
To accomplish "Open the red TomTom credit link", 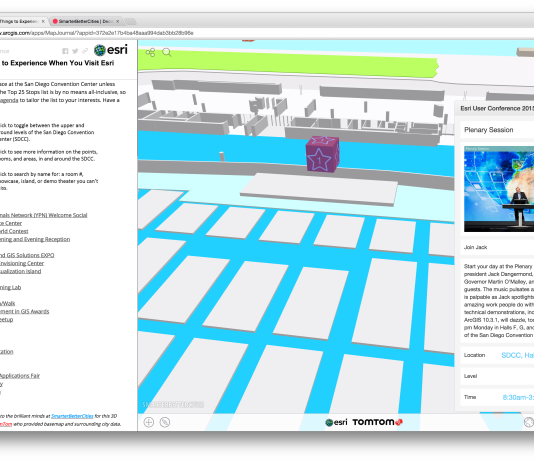I will [6, 424].
